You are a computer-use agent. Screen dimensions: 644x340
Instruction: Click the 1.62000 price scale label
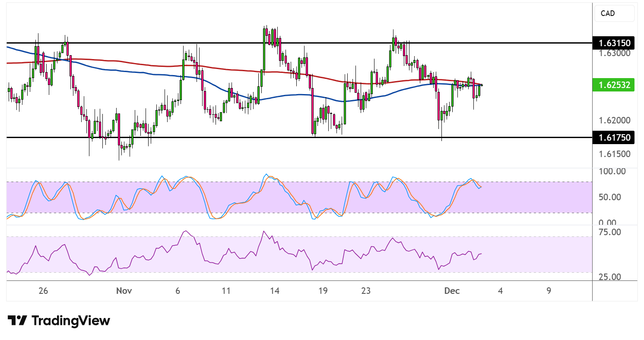(x=615, y=121)
